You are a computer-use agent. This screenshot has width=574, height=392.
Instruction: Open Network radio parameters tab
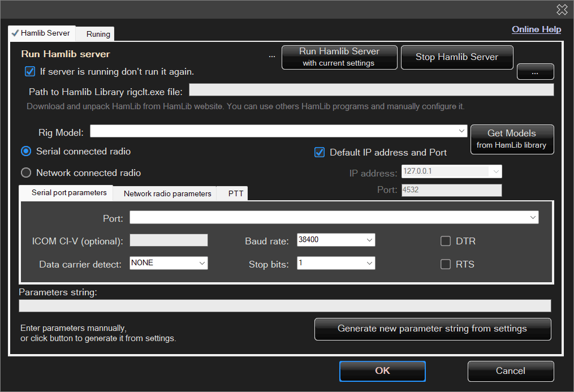click(167, 193)
